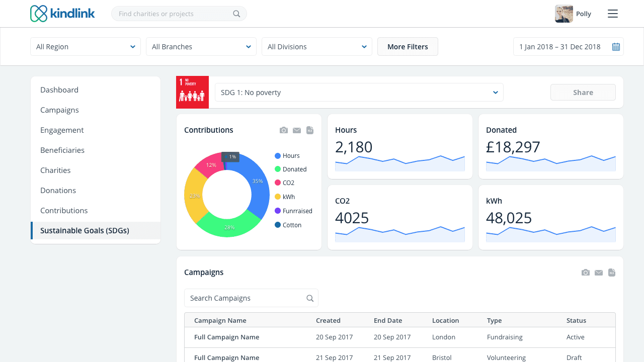Click camera icon in Campaigns panel

point(585,273)
